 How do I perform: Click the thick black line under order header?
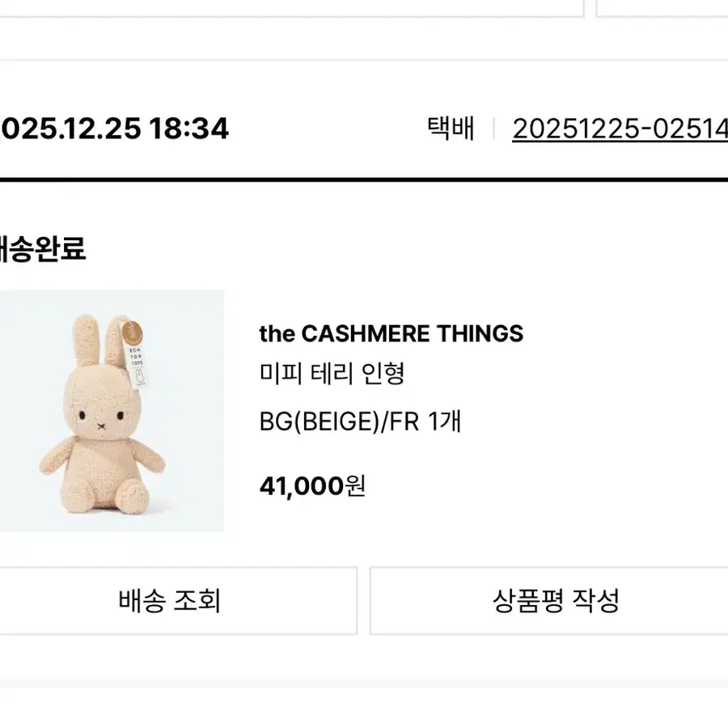click(364, 180)
